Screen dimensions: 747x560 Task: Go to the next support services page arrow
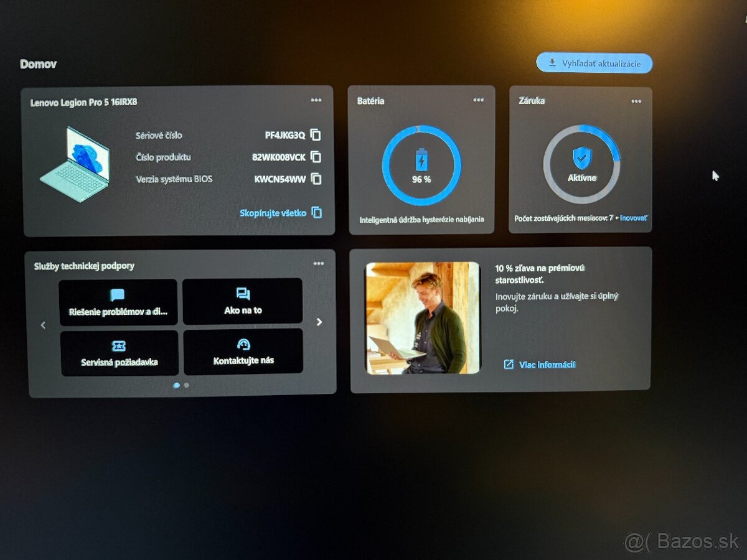point(319,322)
